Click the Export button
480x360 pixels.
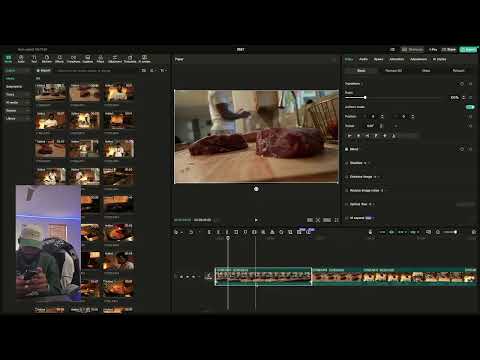(x=468, y=49)
